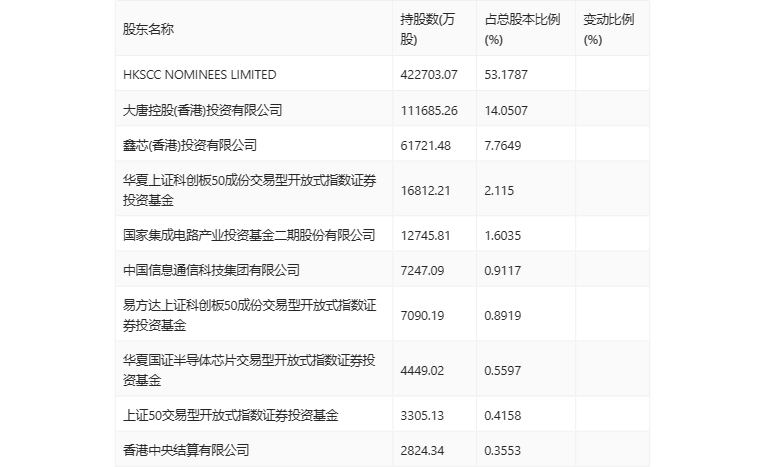Click the 变动比例(%) column header

[x=608, y=29]
